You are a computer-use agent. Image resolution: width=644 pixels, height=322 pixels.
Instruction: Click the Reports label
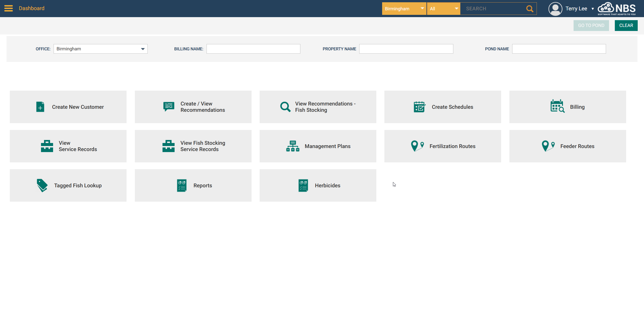coord(203,186)
